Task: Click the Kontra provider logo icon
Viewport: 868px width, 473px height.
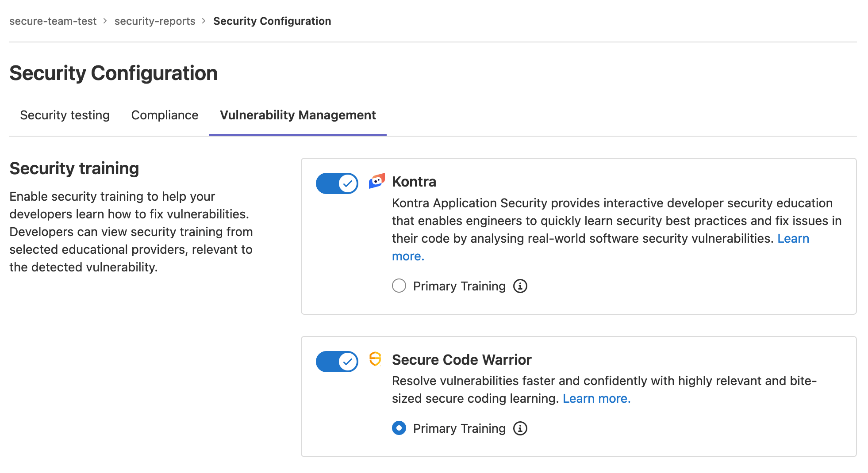Action: point(376,182)
